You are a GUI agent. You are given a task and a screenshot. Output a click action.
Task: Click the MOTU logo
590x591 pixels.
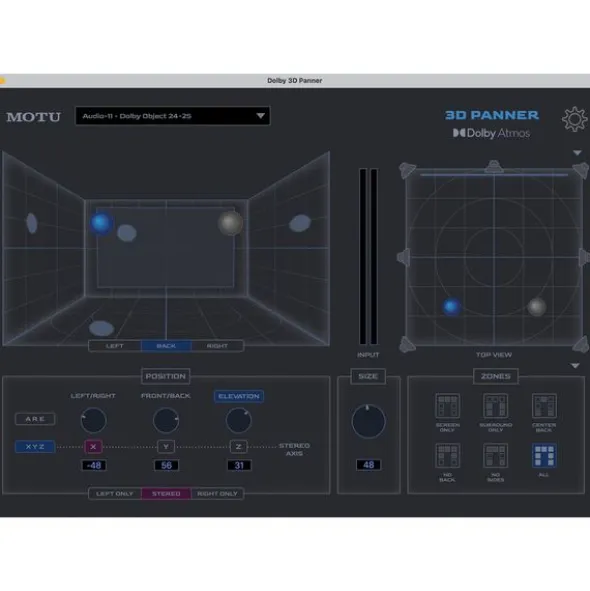(x=34, y=117)
